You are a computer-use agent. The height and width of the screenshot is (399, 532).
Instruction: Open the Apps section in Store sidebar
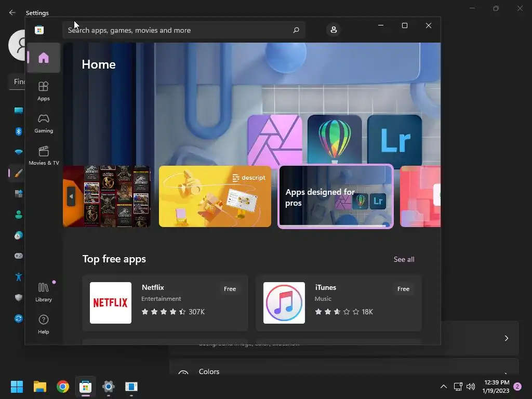(x=44, y=91)
